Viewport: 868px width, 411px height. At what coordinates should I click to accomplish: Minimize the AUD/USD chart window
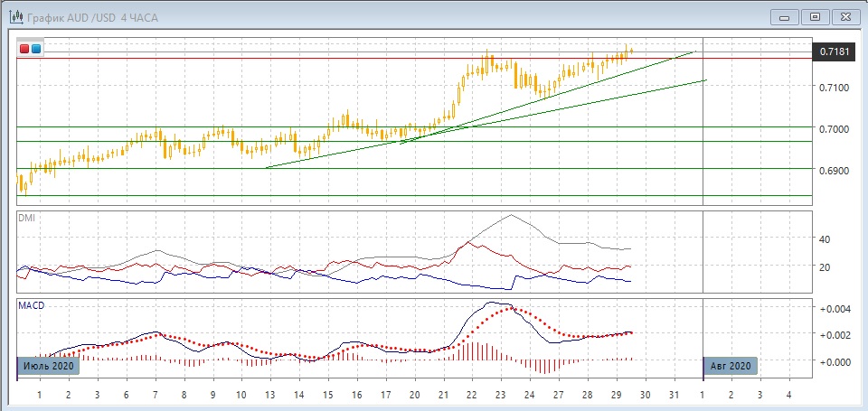pos(784,16)
